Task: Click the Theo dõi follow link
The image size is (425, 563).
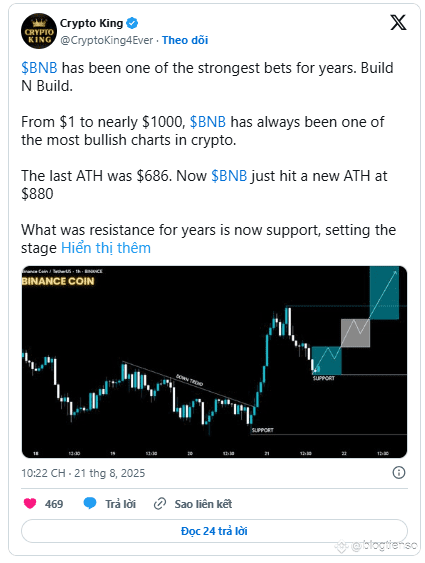Action: [x=185, y=40]
